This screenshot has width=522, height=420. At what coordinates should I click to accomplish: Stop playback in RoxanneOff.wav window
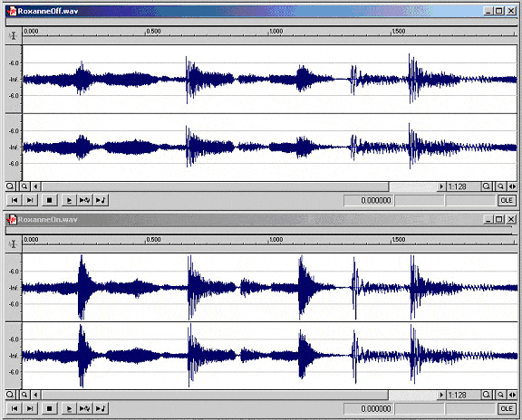(49, 200)
